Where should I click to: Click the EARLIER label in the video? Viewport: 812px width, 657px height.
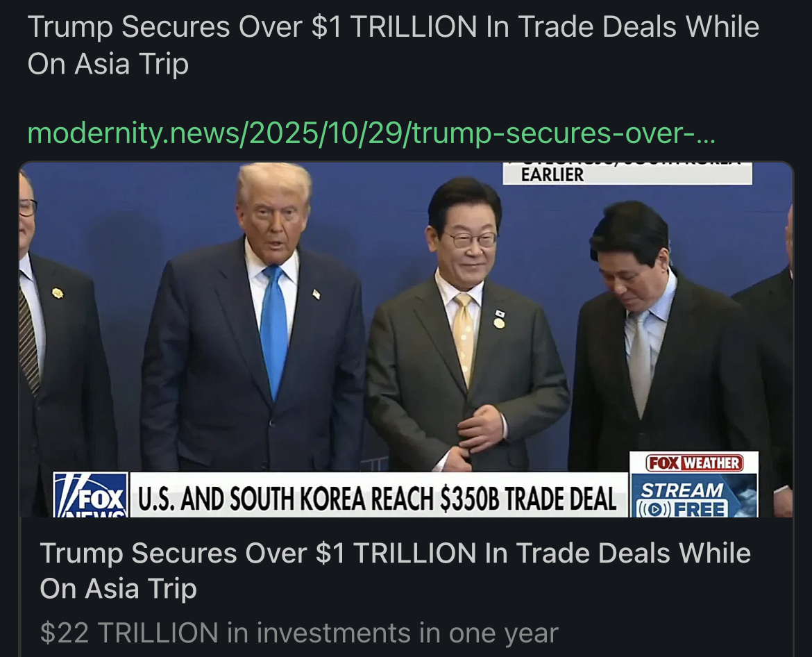pos(552,174)
